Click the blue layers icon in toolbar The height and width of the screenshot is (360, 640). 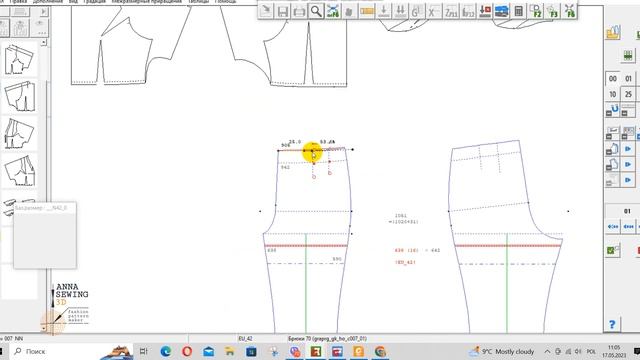501,11
